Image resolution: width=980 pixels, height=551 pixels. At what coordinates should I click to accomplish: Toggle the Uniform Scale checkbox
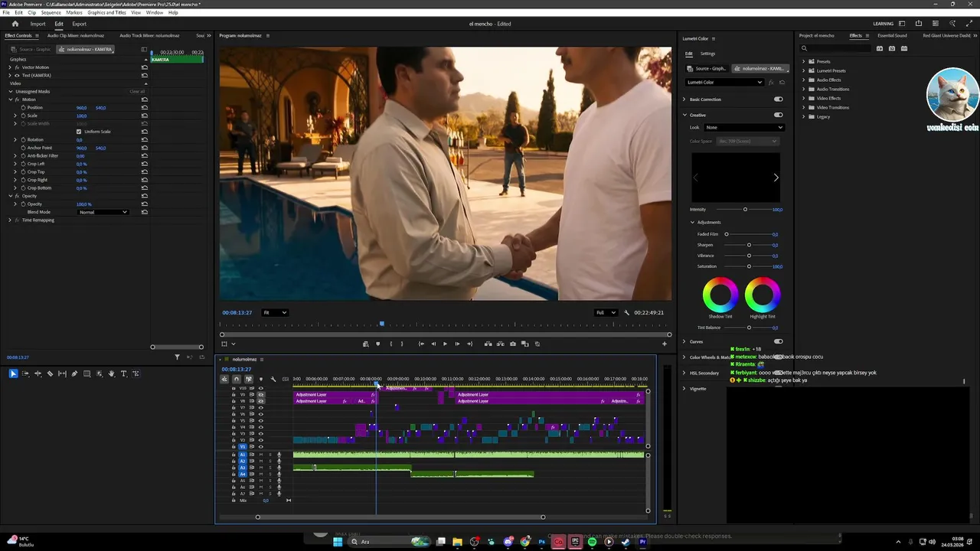coord(78,132)
